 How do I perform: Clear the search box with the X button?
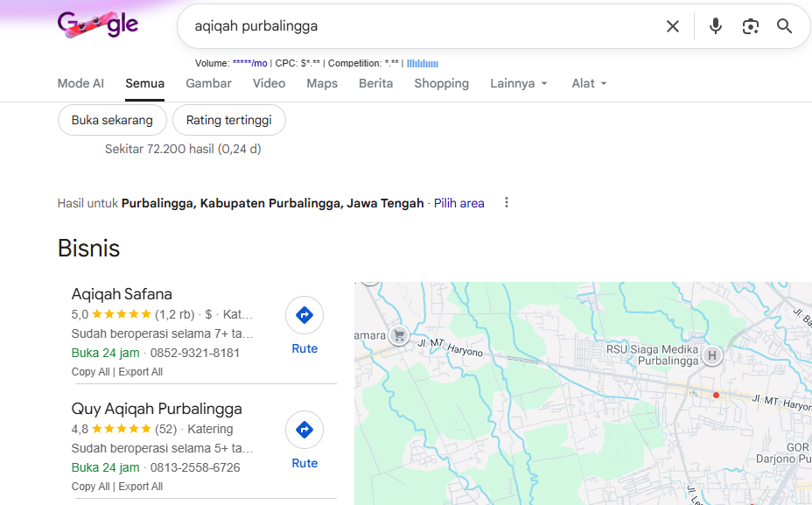[x=672, y=26]
